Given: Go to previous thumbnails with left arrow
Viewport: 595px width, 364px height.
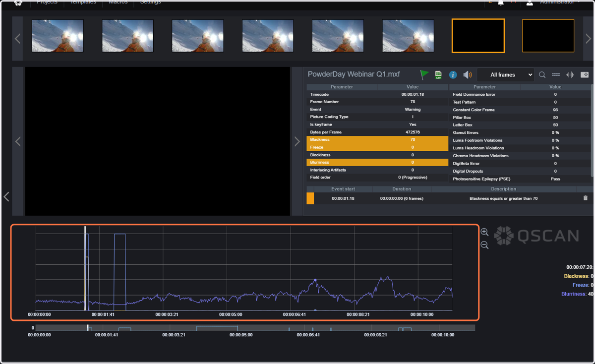Looking at the screenshot, I should [x=17, y=38].
